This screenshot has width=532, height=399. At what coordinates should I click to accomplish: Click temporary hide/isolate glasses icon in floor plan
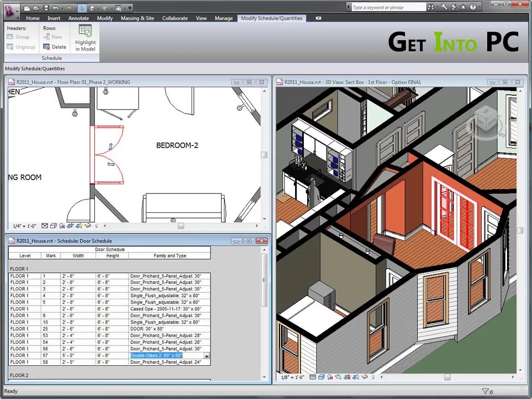pyautogui.click(x=88, y=226)
